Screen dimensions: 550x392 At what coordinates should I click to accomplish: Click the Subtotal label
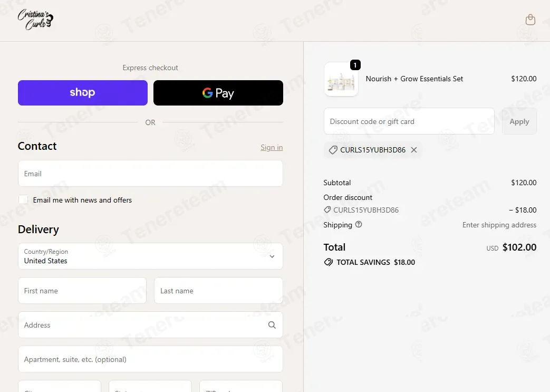pyautogui.click(x=337, y=183)
